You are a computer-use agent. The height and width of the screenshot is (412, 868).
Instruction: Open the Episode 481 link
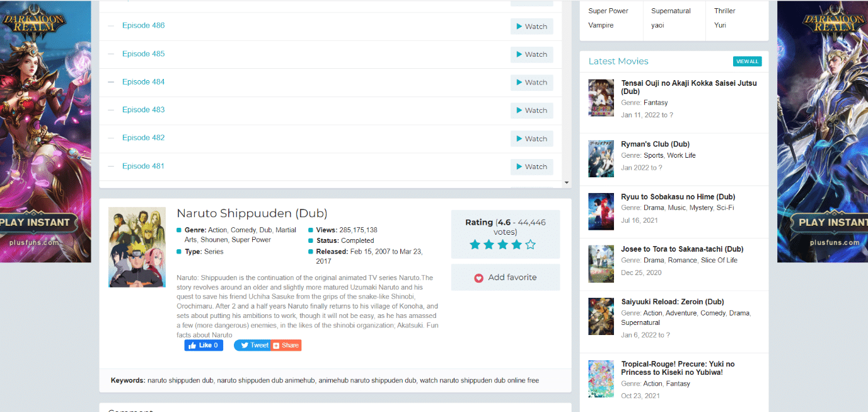143,166
